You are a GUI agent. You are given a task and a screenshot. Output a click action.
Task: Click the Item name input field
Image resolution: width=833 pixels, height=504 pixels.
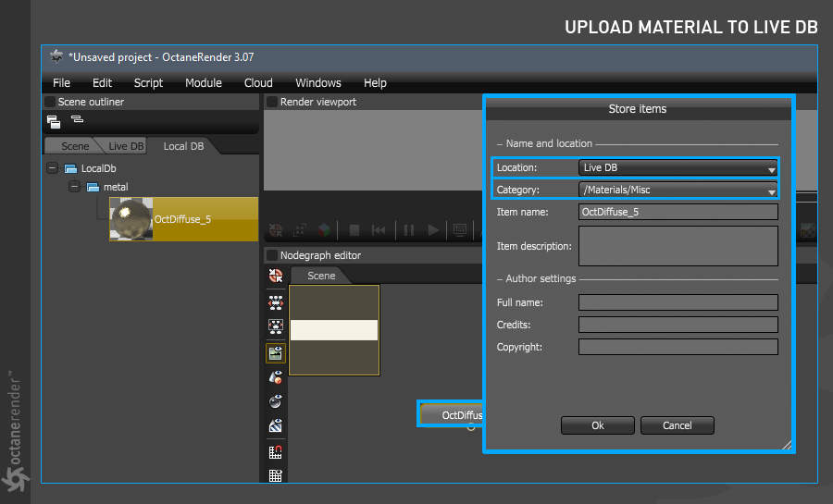pos(678,212)
